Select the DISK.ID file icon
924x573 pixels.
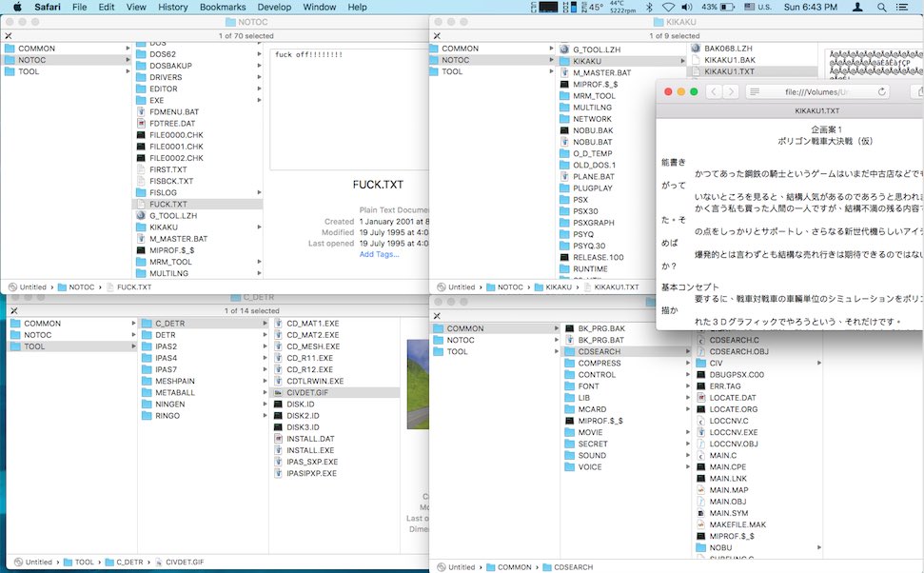pyautogui.click(x=278, y=404)
